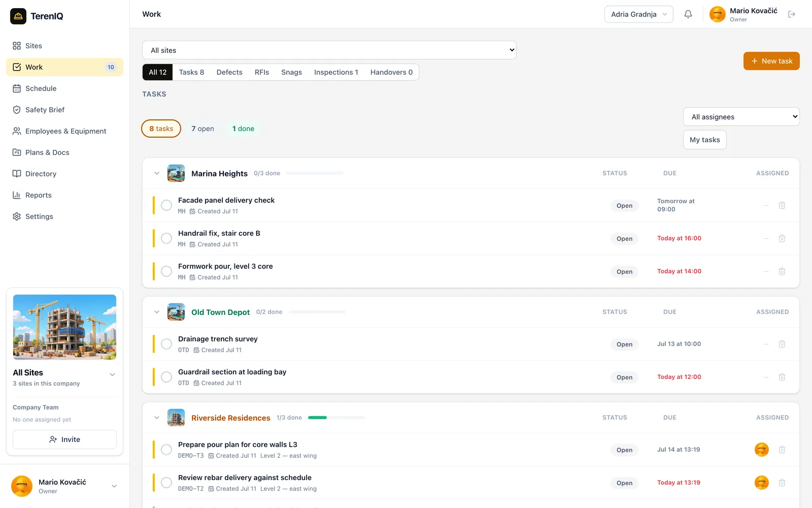This screenshot has height=508, width=812.
Task: Open Settings gear in sidebar
Action: pos(64,216)
